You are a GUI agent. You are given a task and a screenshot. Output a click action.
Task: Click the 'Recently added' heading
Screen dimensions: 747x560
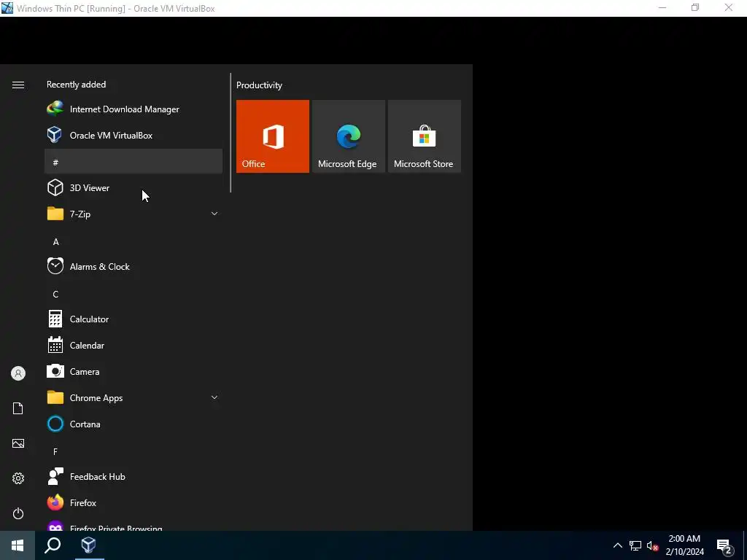(76, 85)
